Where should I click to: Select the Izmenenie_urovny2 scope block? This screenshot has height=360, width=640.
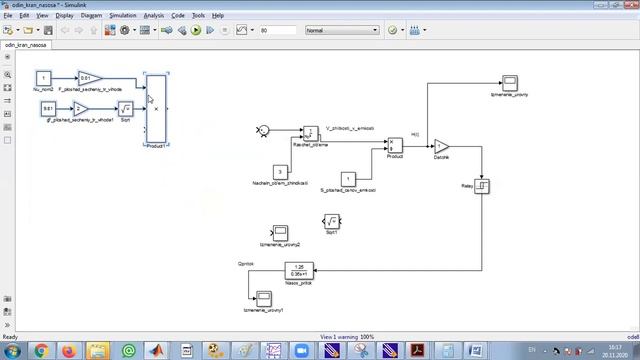click(x=280, y=233)
